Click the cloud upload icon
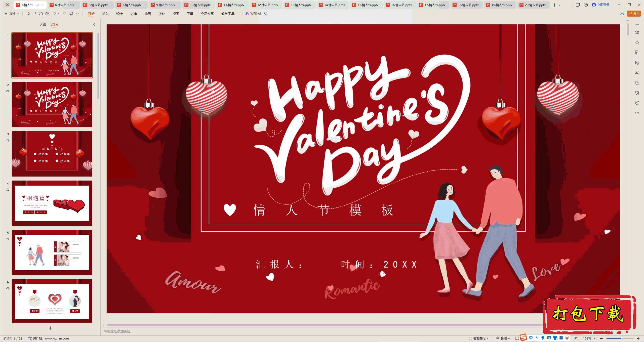644x342 pixels. (x=622, y=14)
